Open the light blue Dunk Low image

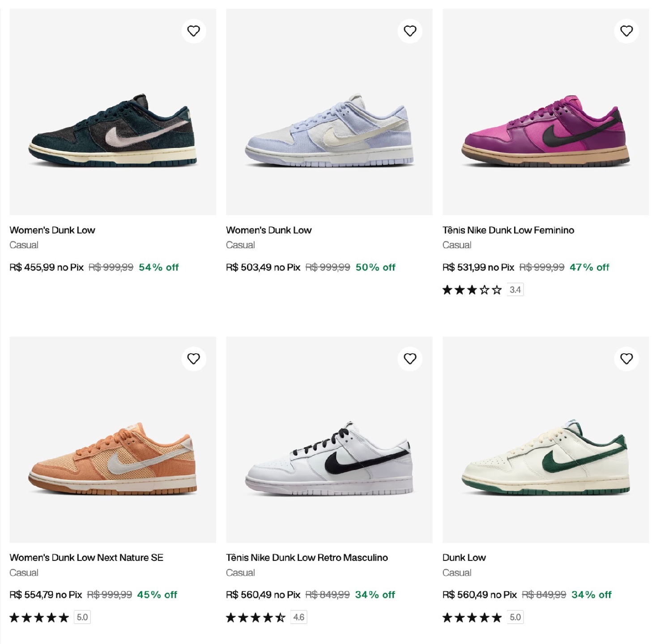pos(329,130)
